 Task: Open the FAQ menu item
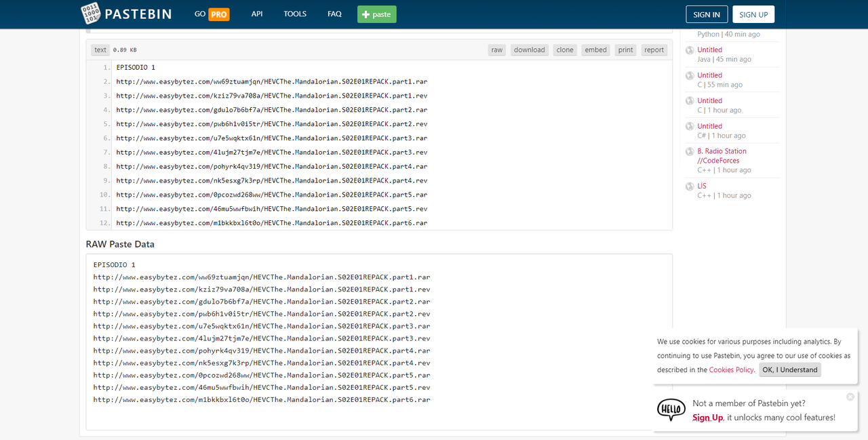pos(334,14)
